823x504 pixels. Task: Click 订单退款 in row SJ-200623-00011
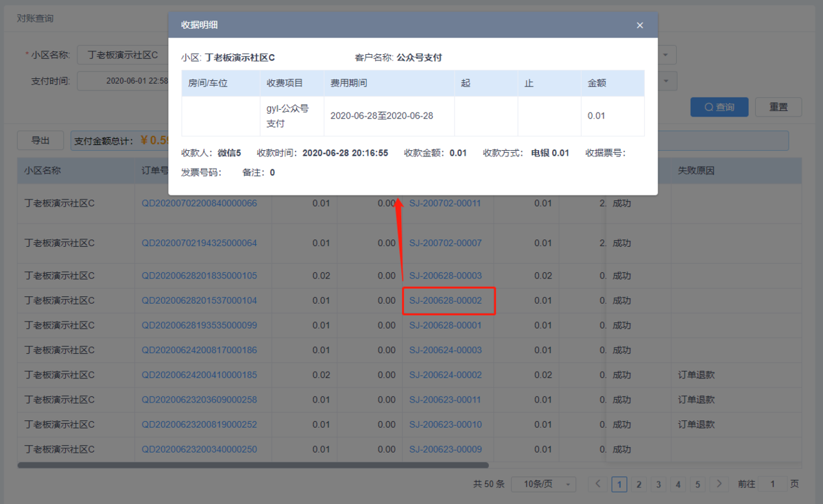point(696,400)
